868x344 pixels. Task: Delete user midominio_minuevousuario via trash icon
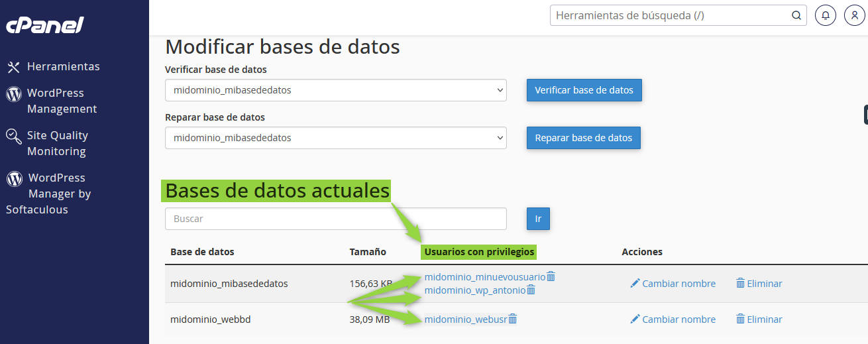(x=551, y=276)
